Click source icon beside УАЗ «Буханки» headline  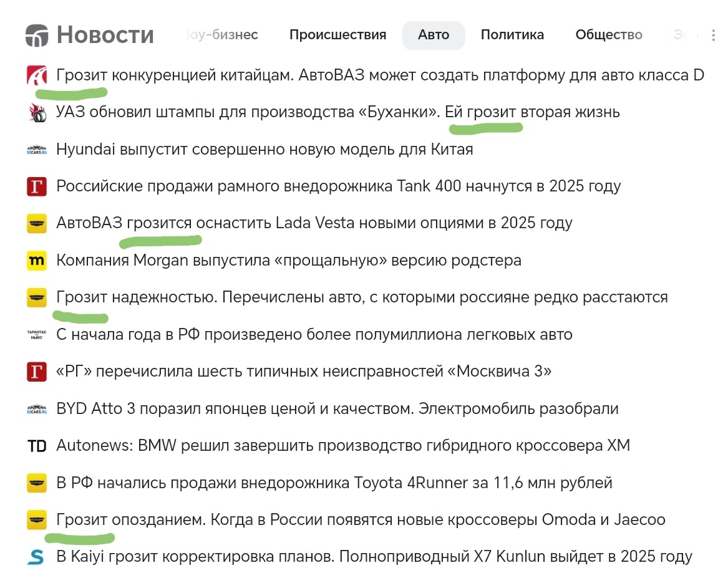37,112
